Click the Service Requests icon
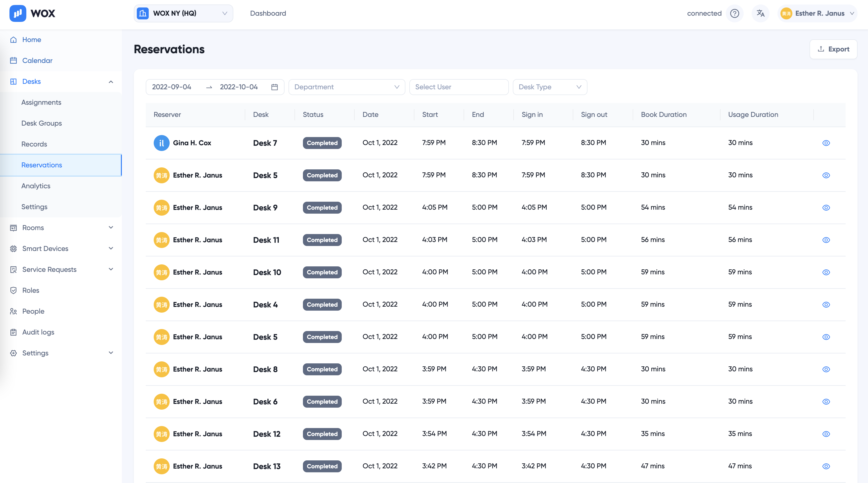The height and width of the screenshot is (483, 868). (13, 270)
